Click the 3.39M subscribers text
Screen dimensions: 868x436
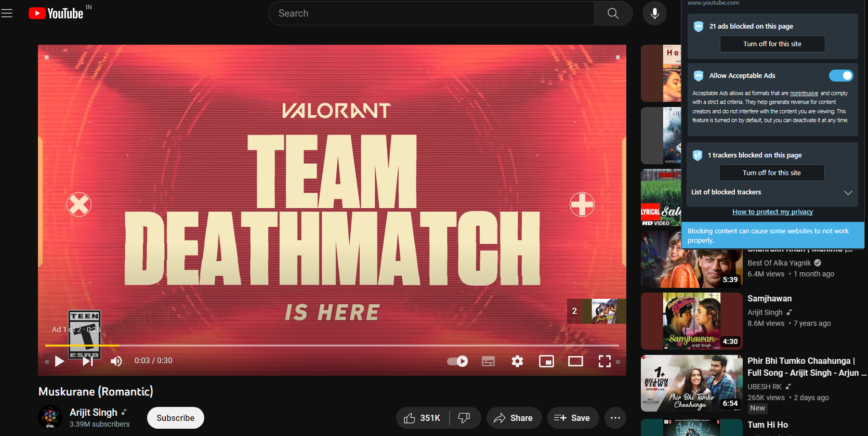[x=100, y=424]
